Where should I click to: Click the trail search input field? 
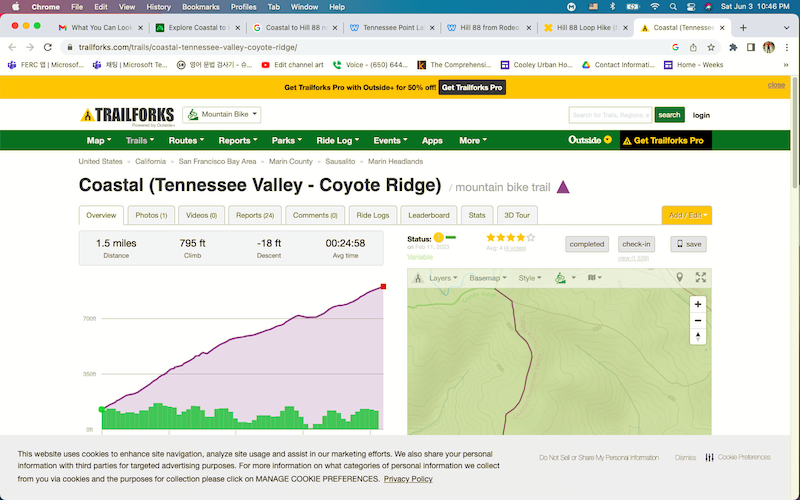pos(610,115)
